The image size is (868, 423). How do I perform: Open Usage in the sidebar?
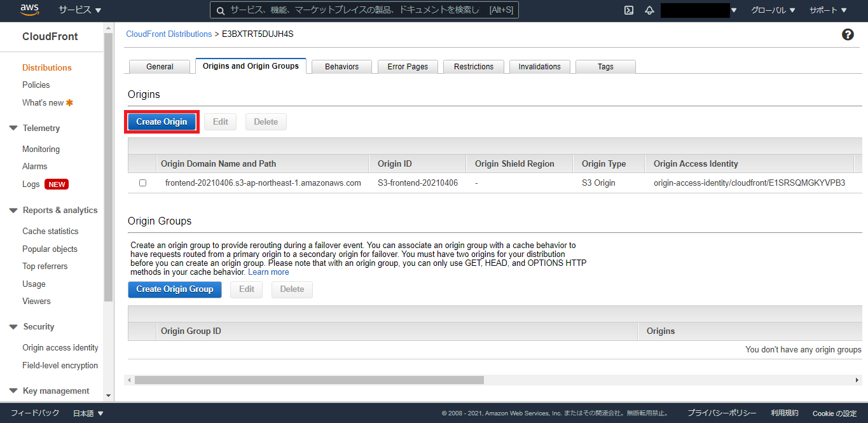(x=34, y=284)
